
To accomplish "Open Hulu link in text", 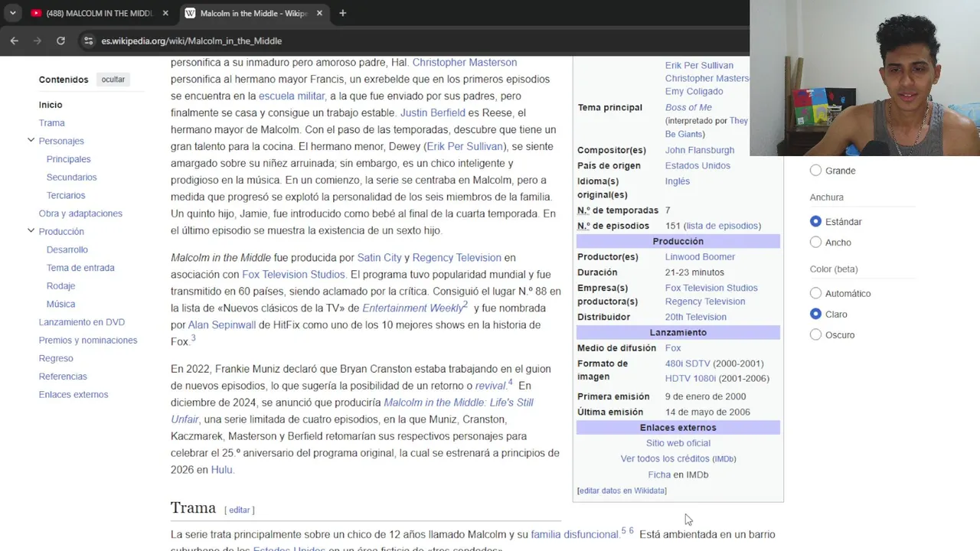I will 221,470.
